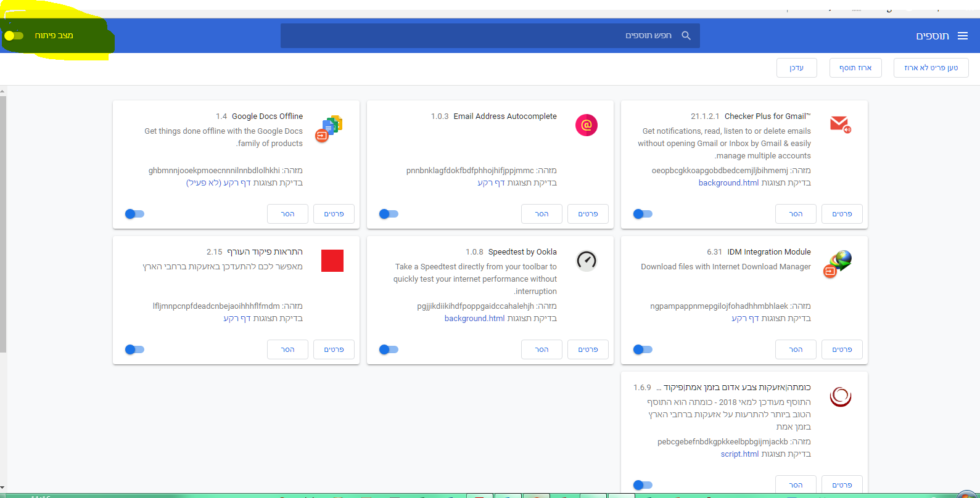Click the ID text 'pebcgebefnbdkgpkkeelbpbgijmjackb'
This screenshot has width=980, height=498.
(723, 442)
